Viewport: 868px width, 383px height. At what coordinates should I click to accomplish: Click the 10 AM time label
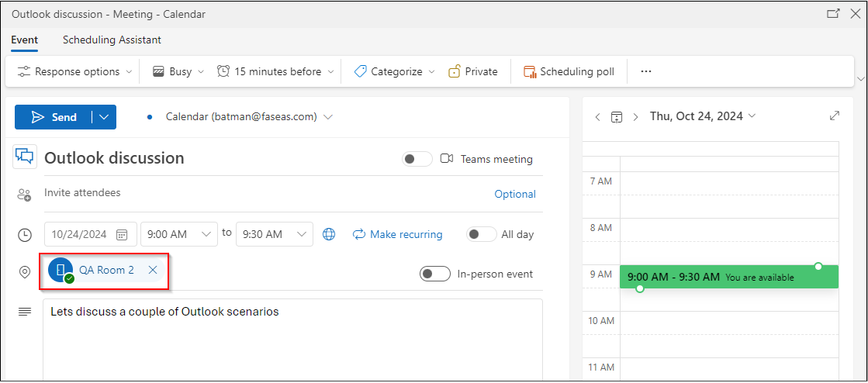click(x=601, y=320)
